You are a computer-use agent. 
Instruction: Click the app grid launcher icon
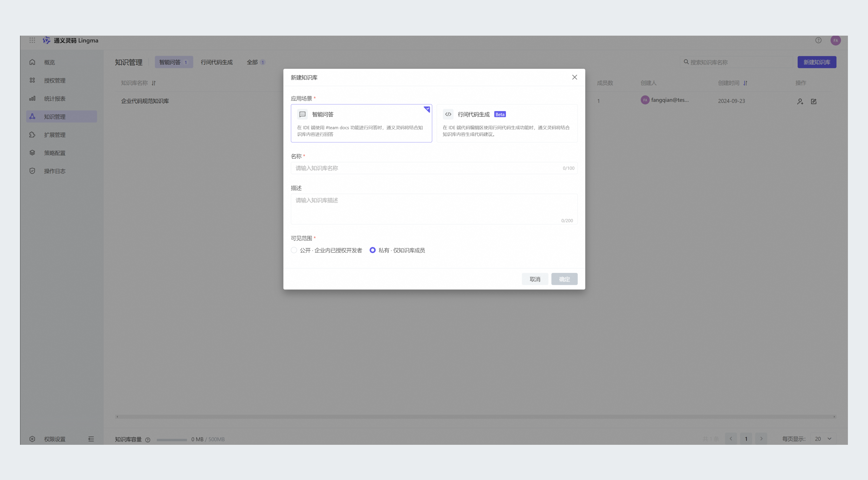coord(32,40)
